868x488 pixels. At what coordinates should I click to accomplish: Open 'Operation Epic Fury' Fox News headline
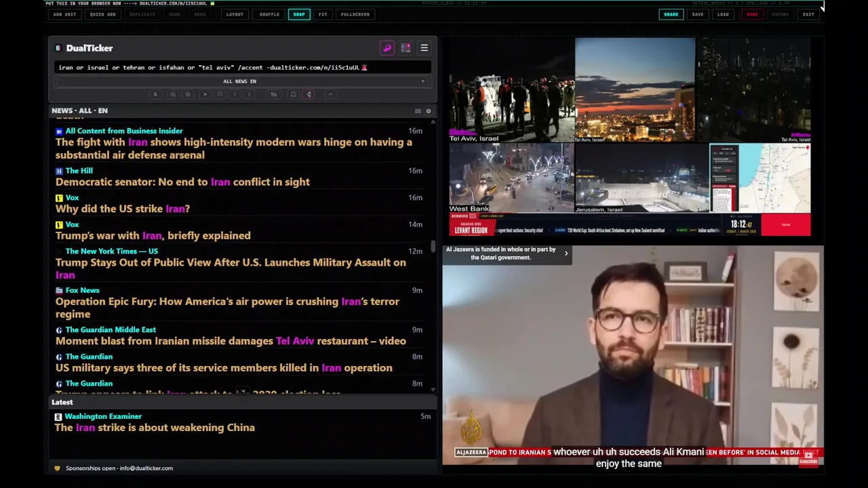[227, 308]
